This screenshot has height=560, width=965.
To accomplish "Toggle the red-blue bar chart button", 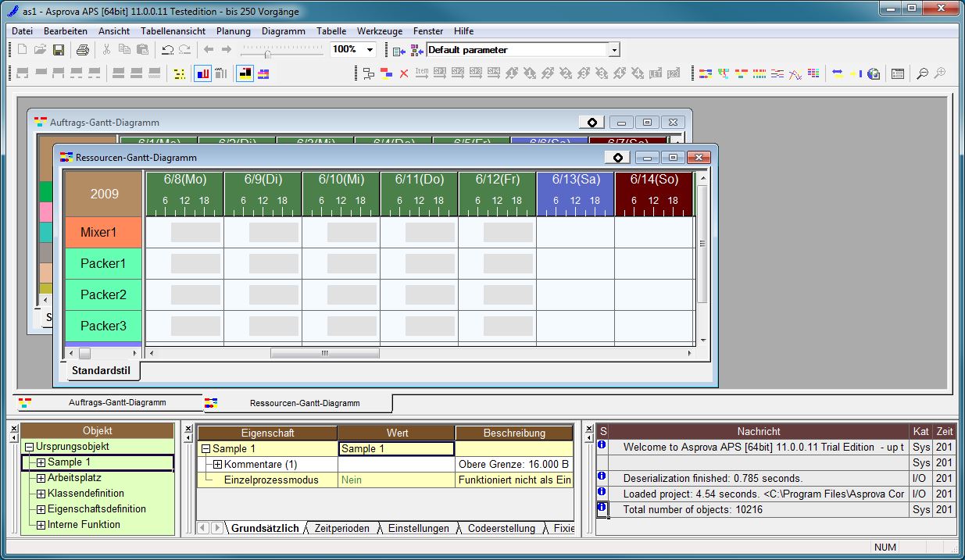I will tap(202, 73).
